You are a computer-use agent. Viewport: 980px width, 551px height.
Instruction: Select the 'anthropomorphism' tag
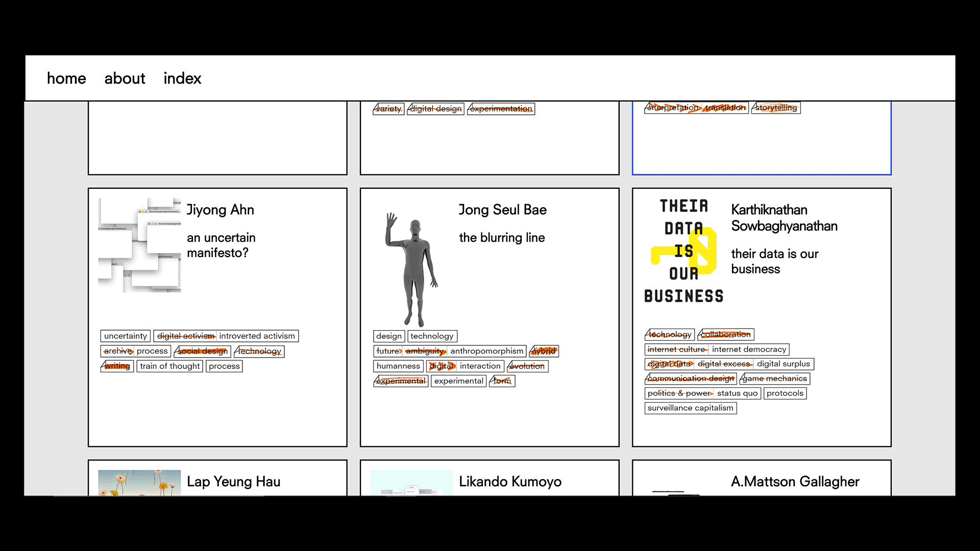click(x=486, y=351)
